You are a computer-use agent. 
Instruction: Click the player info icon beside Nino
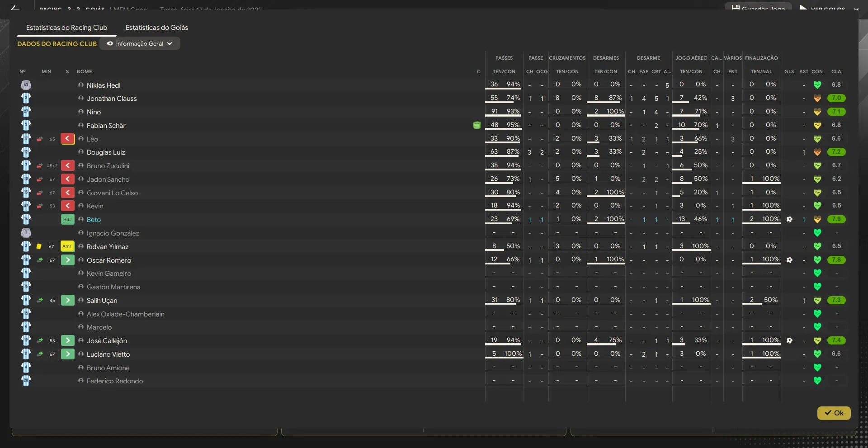pyautogui.click(x=81, y=112)
